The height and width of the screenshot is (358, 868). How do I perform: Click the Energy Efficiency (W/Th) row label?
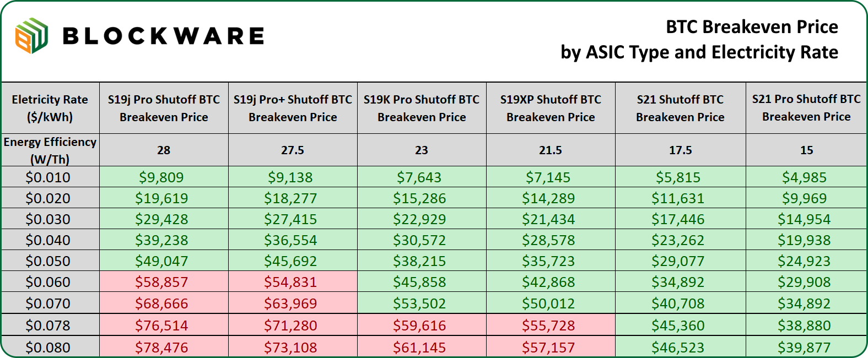coord(50,150)
